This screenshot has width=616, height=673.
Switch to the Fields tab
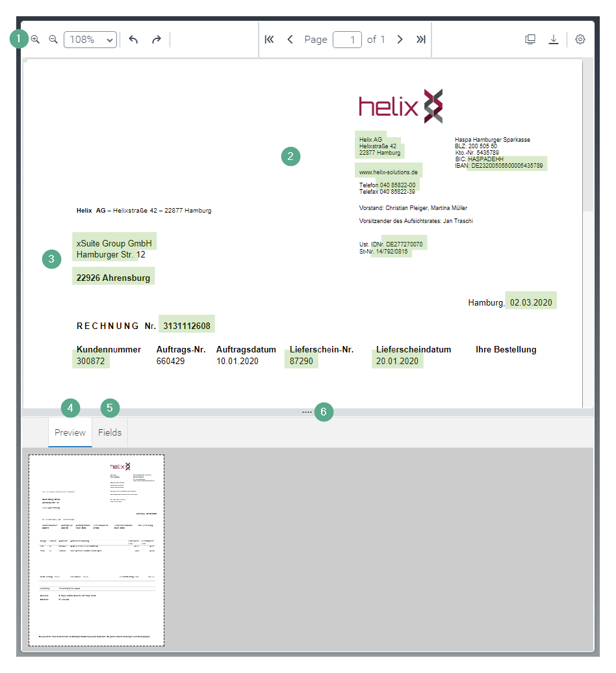coord(110,432)
